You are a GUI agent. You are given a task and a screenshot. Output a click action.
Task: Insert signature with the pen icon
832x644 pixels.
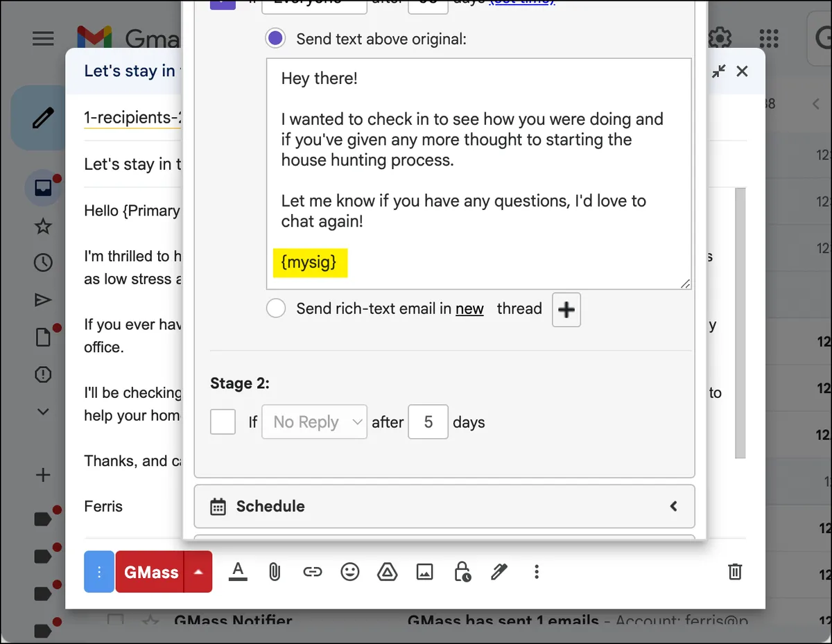[x=499, y=572]
